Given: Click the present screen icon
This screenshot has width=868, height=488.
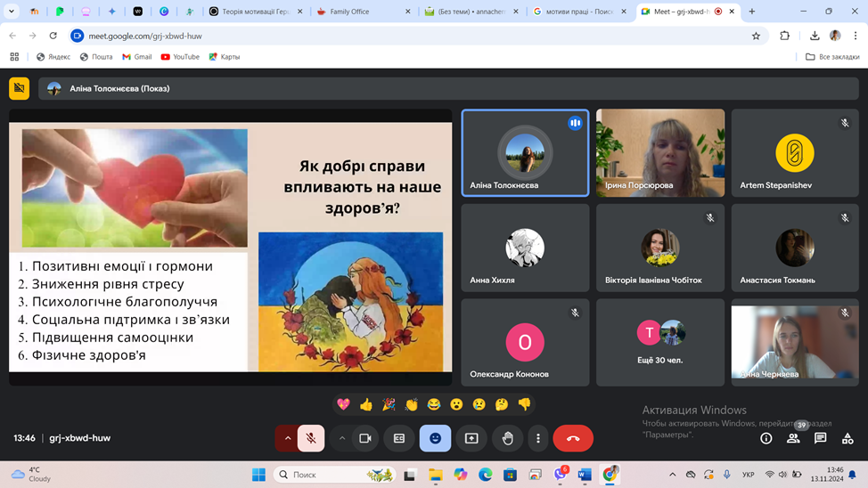Looking at the screenshot, I should (x=471, y=438).
